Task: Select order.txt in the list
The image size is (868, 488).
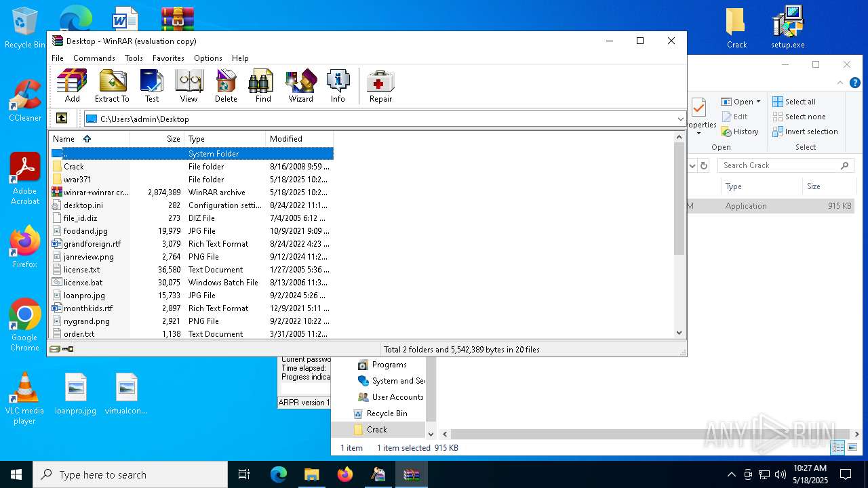Action: coord(192,333)
